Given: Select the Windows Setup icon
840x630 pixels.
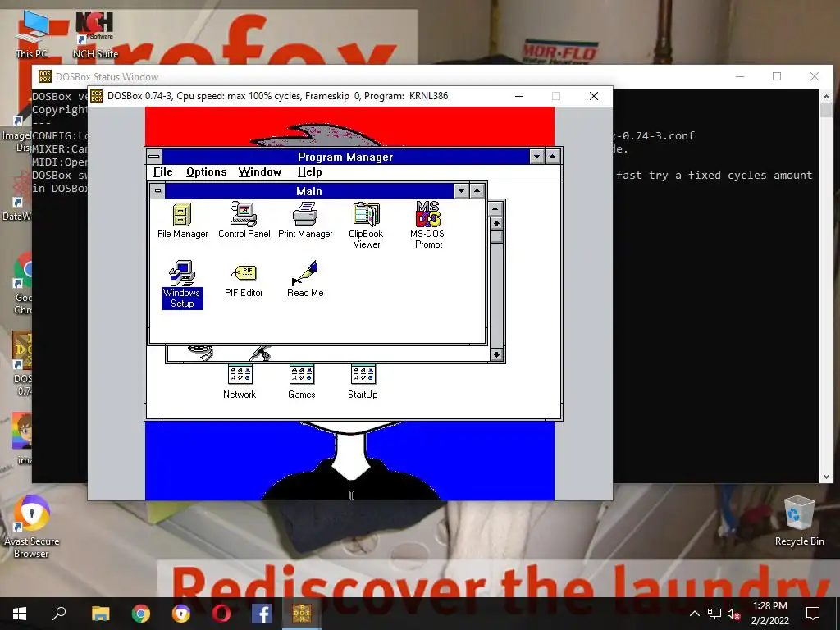Looking at the screenshot, I should pos(182,284).
